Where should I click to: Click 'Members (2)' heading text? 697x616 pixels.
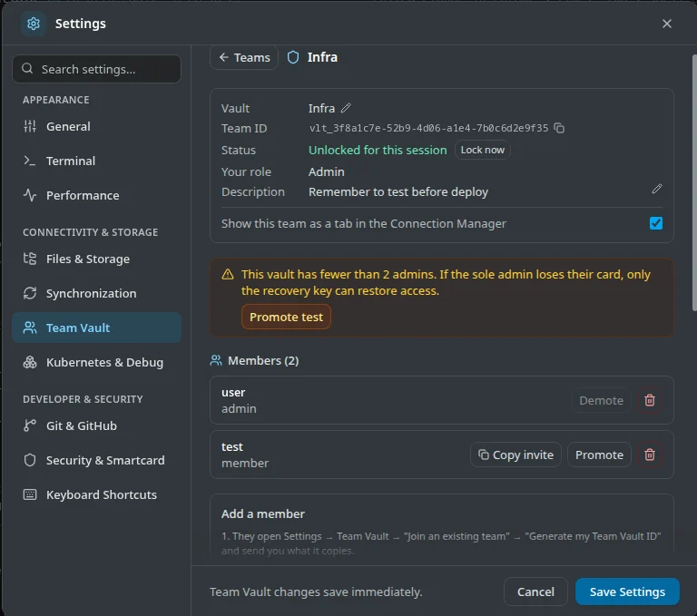(x=263, y=360)
